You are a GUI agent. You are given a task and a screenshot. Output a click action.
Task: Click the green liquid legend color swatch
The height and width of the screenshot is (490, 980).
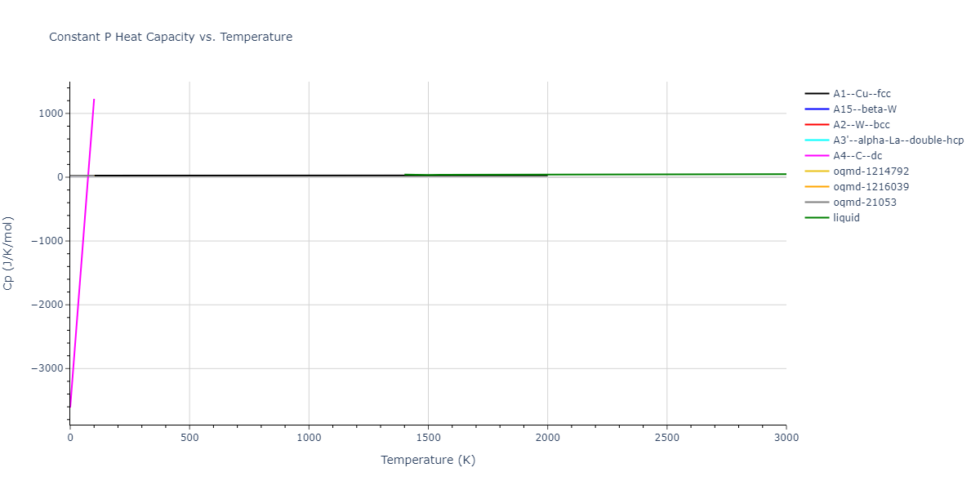coord(817,218)
